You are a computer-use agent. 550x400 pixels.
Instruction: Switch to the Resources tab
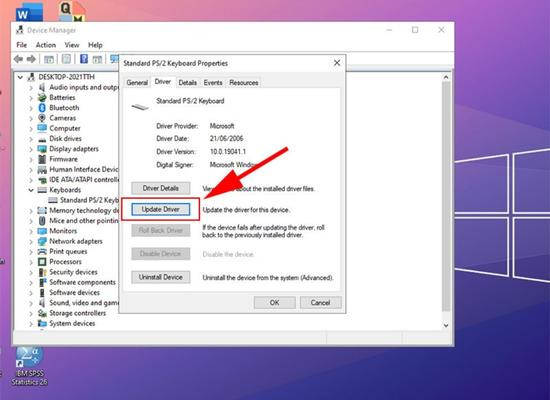[244, 83]
